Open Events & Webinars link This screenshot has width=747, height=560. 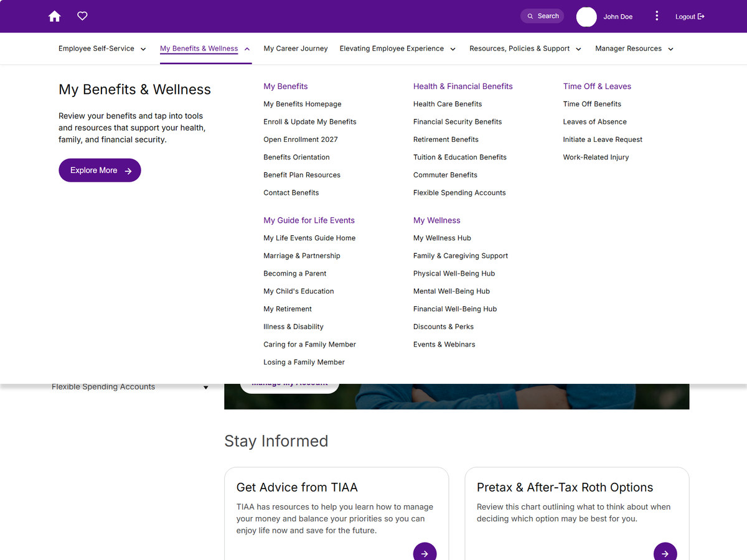(444, 345)
